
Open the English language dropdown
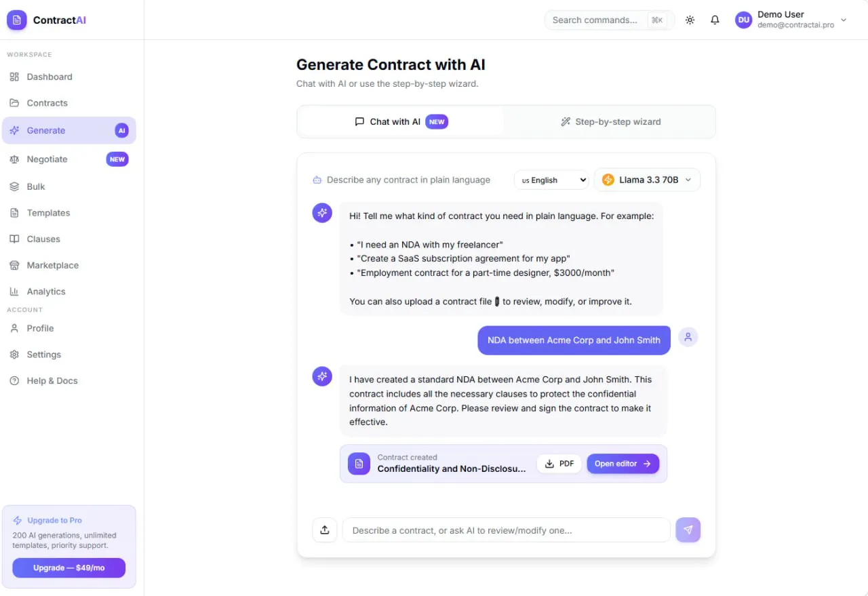tap(551, 180)
